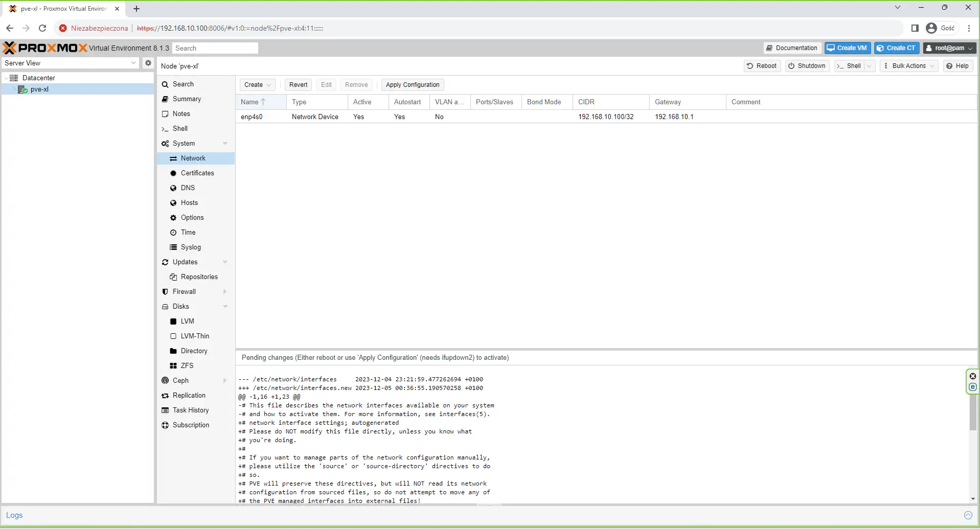Open Task History in node menu

(190, 410)
